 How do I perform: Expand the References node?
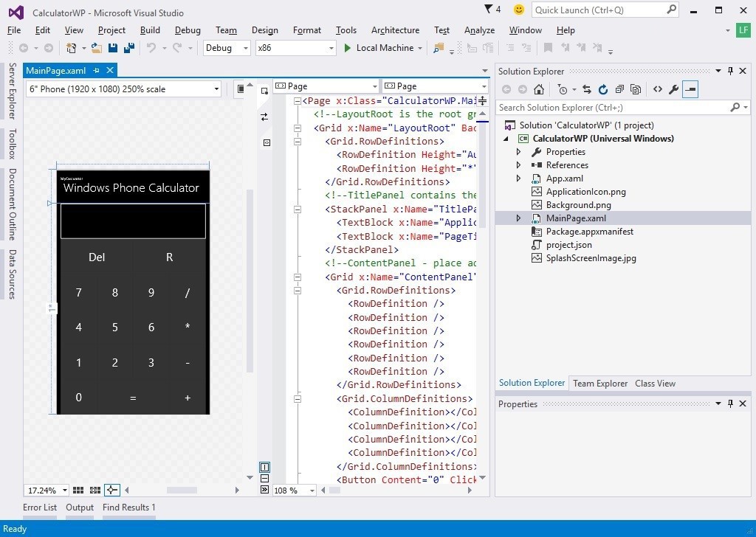518,165
